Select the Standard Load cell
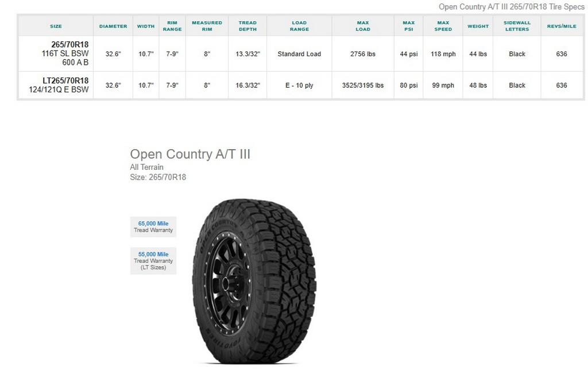The width and height of the screenshot is (588, 374). point(299,54)
